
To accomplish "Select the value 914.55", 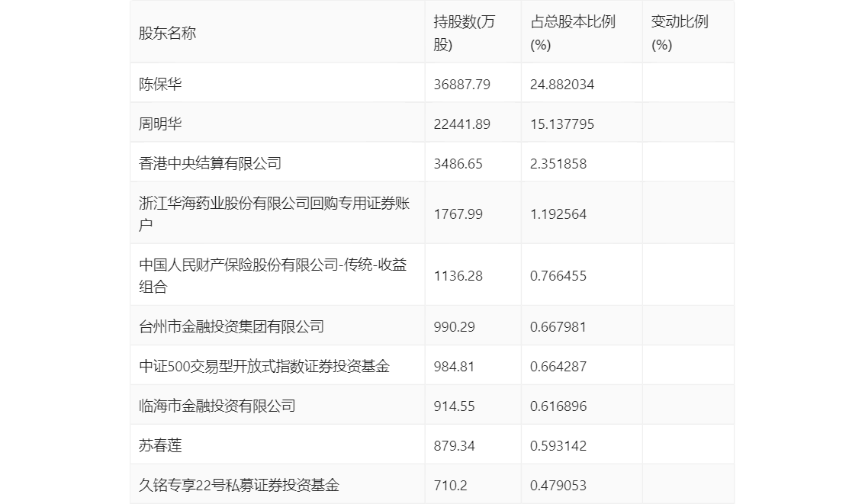I will pos(454,406).
